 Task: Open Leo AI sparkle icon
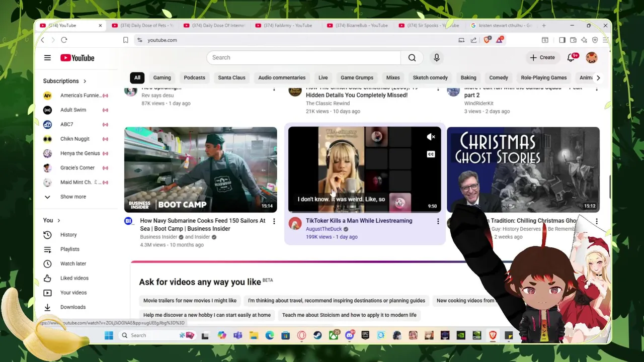click(584, 40)
